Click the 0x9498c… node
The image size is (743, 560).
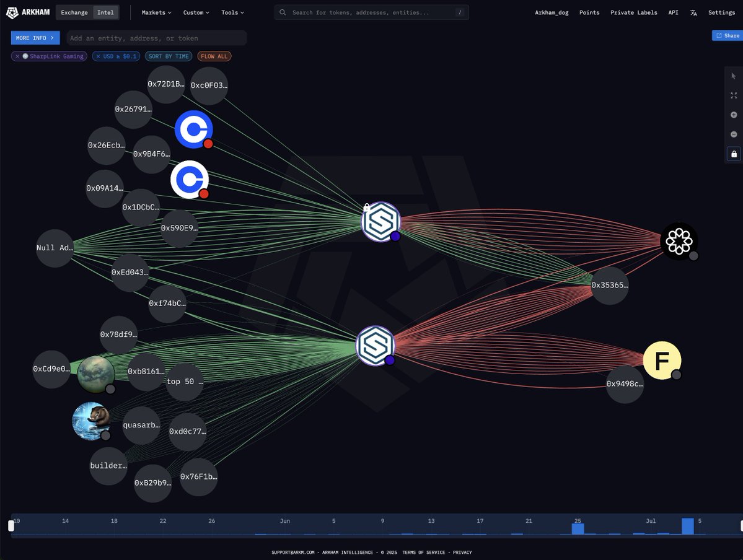pyautogui.click(x=625, y=384)
